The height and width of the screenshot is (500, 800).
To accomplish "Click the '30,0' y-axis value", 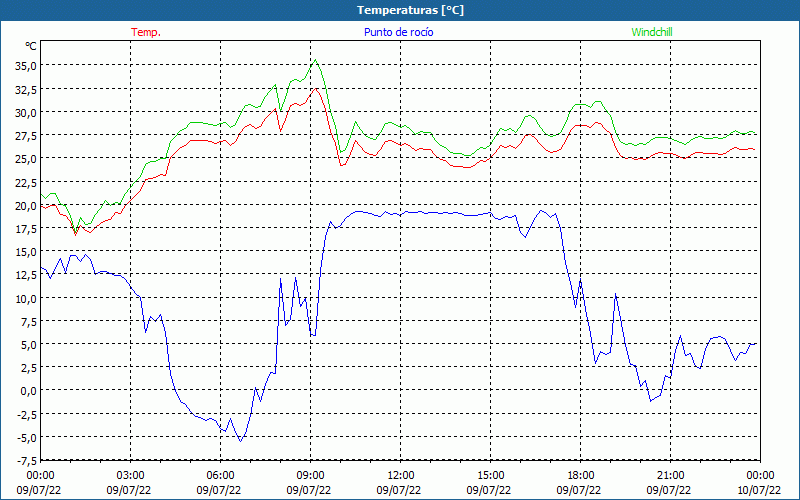I will (x=26, y=112).
